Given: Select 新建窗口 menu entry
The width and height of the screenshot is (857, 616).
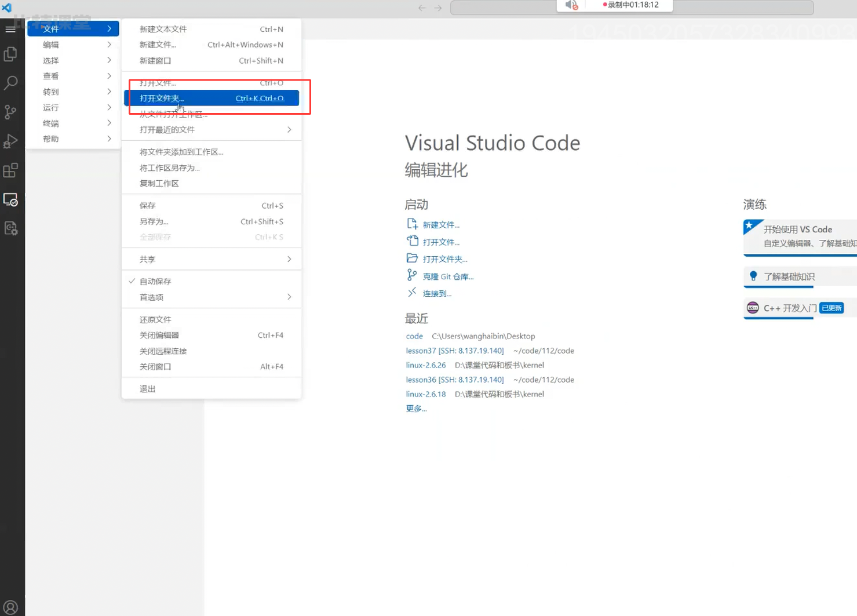Looking at the screenshot, I should [x=211, y=61].
